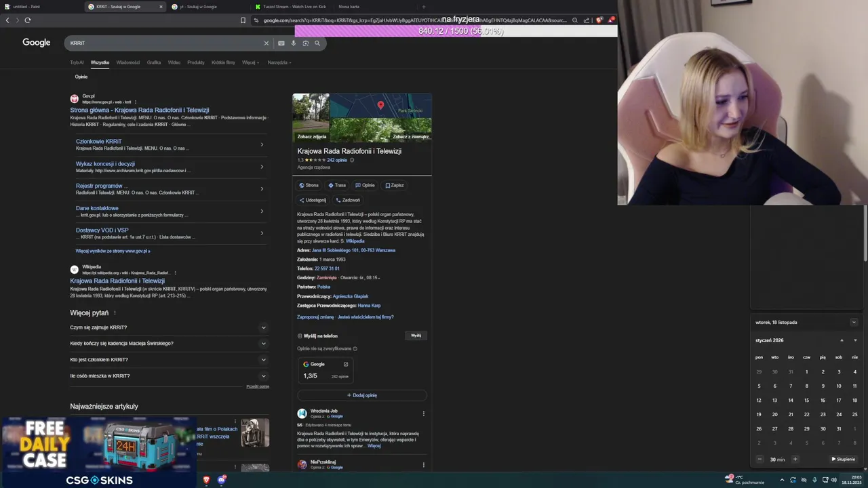Click the share icon in address bar
Screen dimensions: 868x488
click(587, 20)
